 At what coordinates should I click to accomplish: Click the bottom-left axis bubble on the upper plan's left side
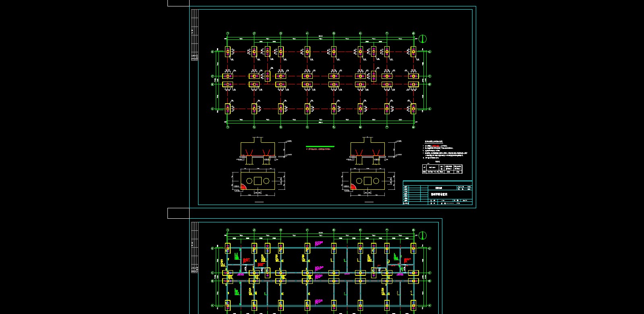213,109
